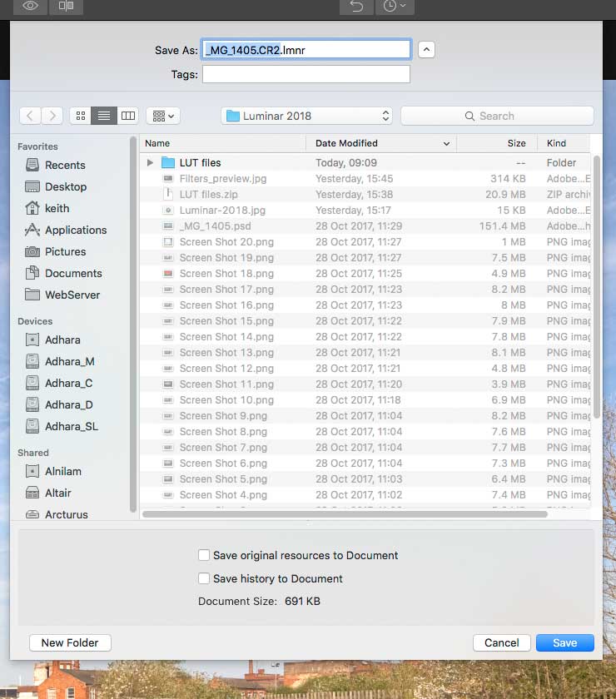Click the horizontal scrollbar under the file list
Viewport: 616px width, 699px height.
[x=345, y=514]
